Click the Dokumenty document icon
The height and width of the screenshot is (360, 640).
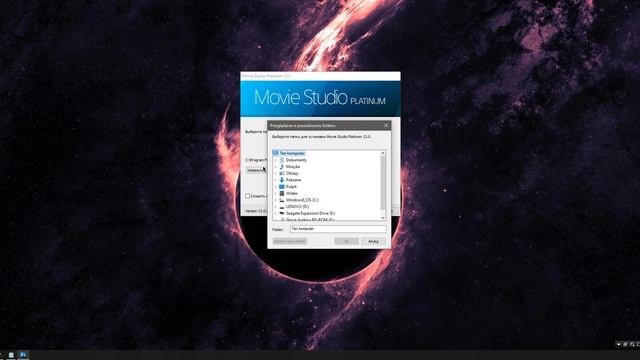(282, 160)
